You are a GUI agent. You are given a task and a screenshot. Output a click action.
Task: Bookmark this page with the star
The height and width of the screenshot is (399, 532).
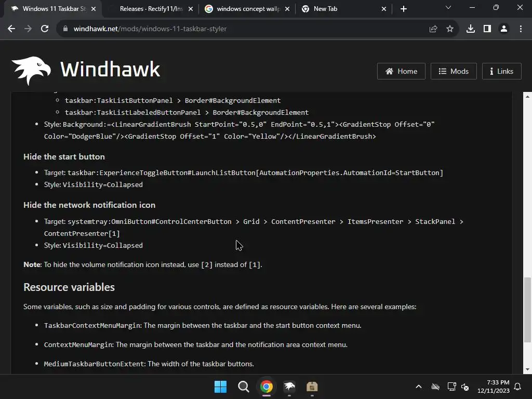click(449, 29)
